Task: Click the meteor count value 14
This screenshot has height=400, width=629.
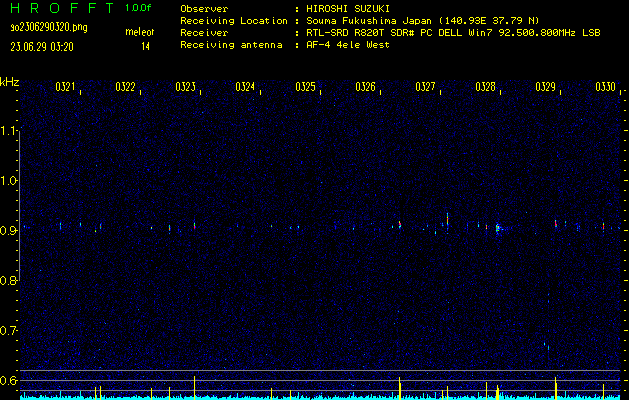Action: tap(146, 46)
